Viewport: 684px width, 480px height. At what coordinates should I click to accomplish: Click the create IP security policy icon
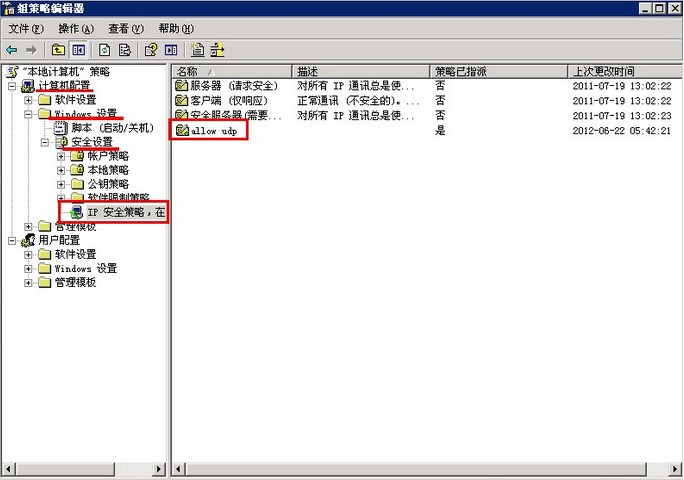198,49
